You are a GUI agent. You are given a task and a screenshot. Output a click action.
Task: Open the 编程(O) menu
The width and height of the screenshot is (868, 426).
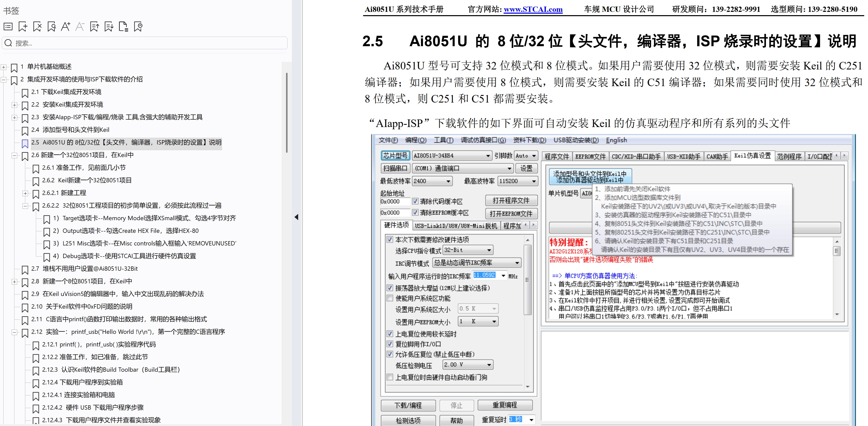point(415,140)
